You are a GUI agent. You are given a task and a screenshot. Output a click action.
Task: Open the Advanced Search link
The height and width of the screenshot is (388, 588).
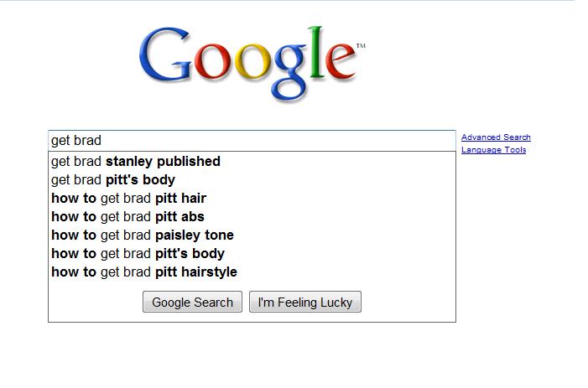[x=496, y=137]
